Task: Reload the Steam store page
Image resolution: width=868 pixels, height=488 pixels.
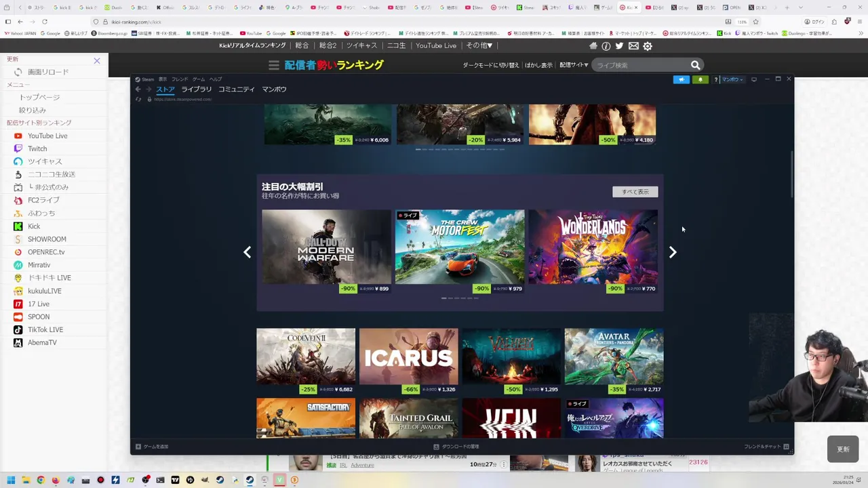Action: tap(138, 100)
